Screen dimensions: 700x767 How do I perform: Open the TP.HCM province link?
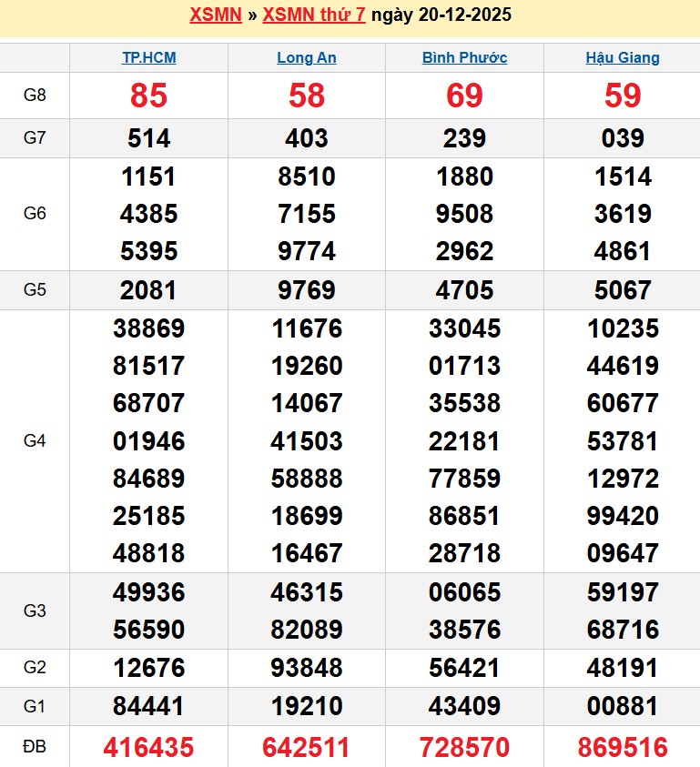click(149, 57)
